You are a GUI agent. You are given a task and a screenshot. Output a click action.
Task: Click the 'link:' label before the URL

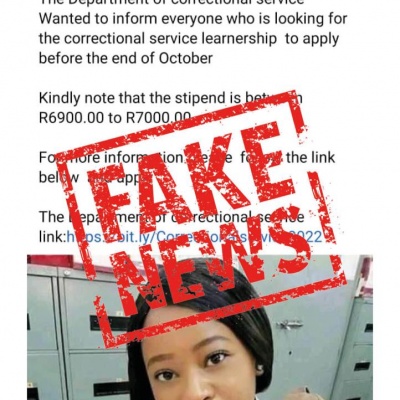point(52,237)
